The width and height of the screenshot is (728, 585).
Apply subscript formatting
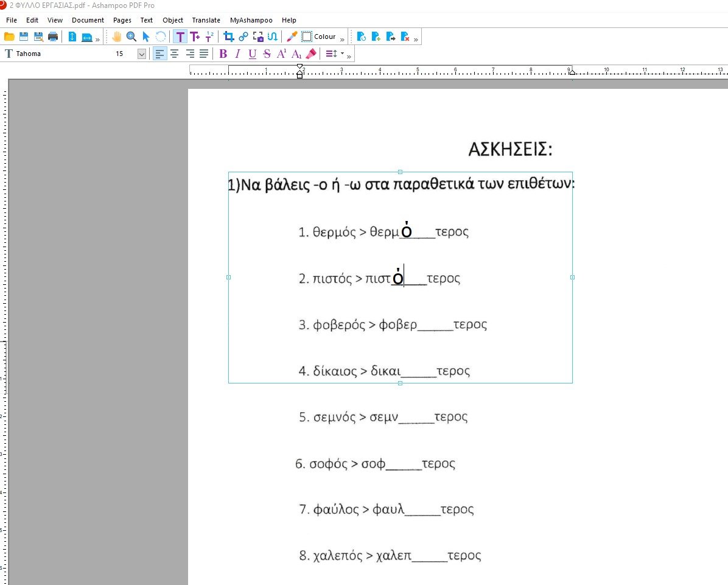296,54
